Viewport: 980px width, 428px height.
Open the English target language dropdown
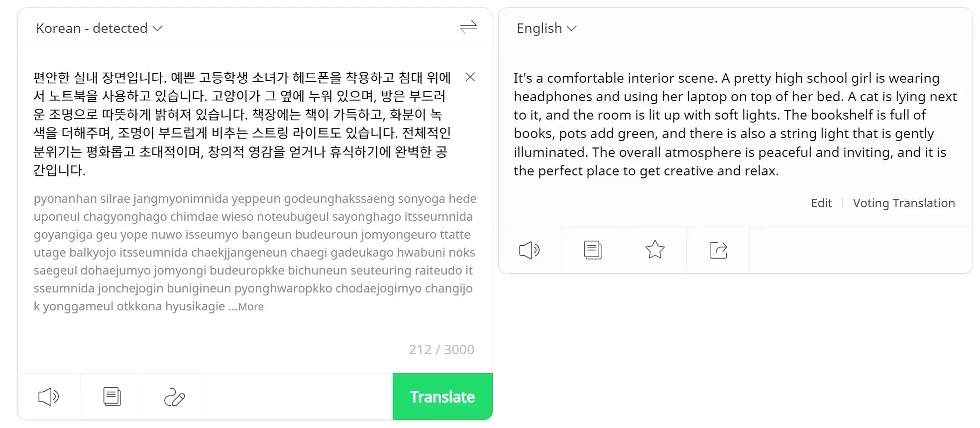[546, 28]
